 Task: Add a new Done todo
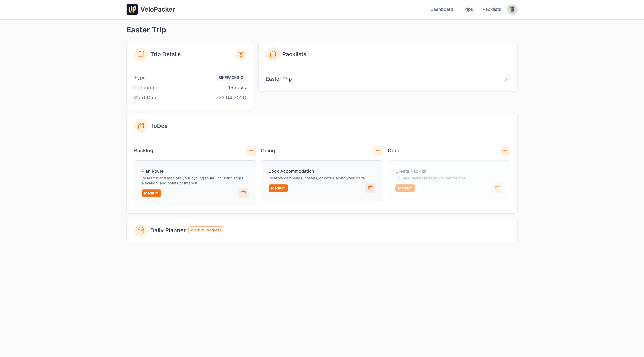pyautogui.click(x=505, y=150)
